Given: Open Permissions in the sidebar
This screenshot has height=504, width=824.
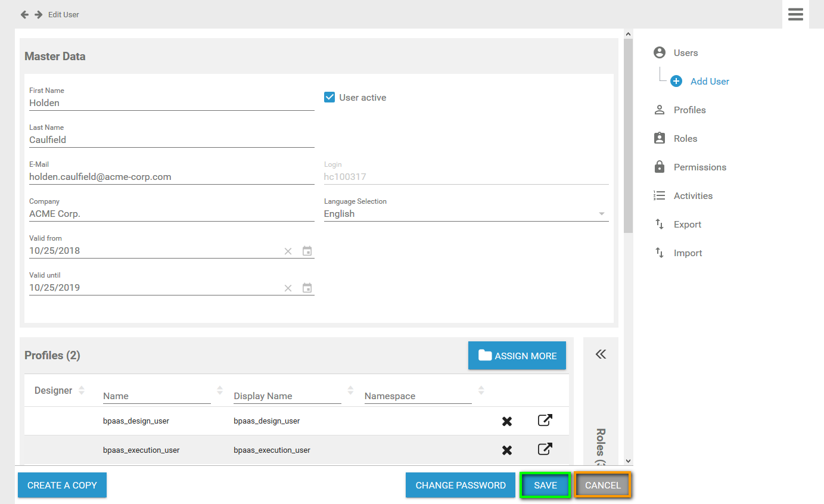Looking at the screenshot, I should (x=700, y=167).
